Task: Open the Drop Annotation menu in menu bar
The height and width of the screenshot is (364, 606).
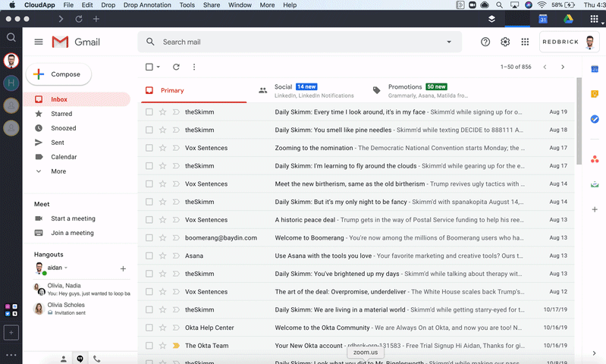Action: pos(147,5)
